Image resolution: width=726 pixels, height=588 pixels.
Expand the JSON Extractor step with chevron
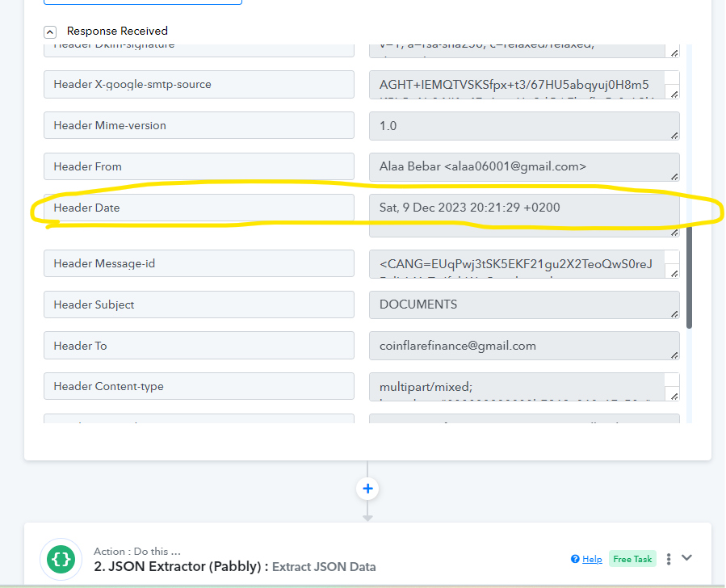[x=686, y=557]
